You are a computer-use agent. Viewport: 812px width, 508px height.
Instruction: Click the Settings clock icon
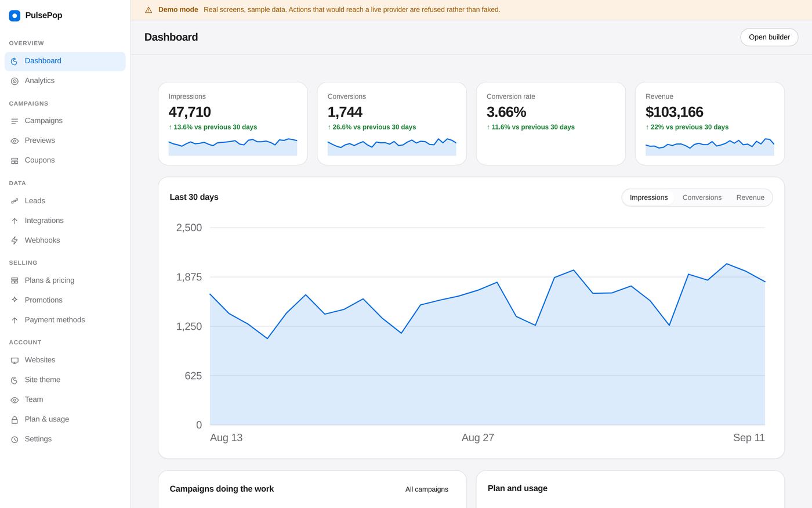14,439
